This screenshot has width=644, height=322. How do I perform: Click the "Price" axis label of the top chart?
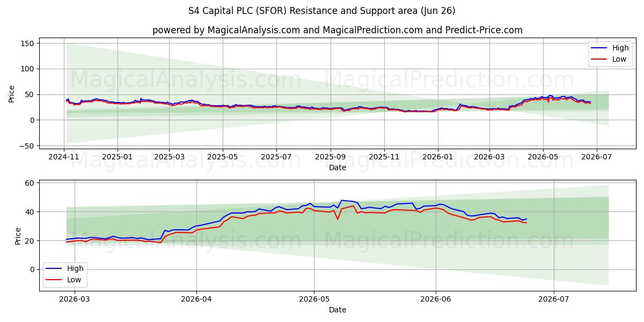[x=12, y=93]
